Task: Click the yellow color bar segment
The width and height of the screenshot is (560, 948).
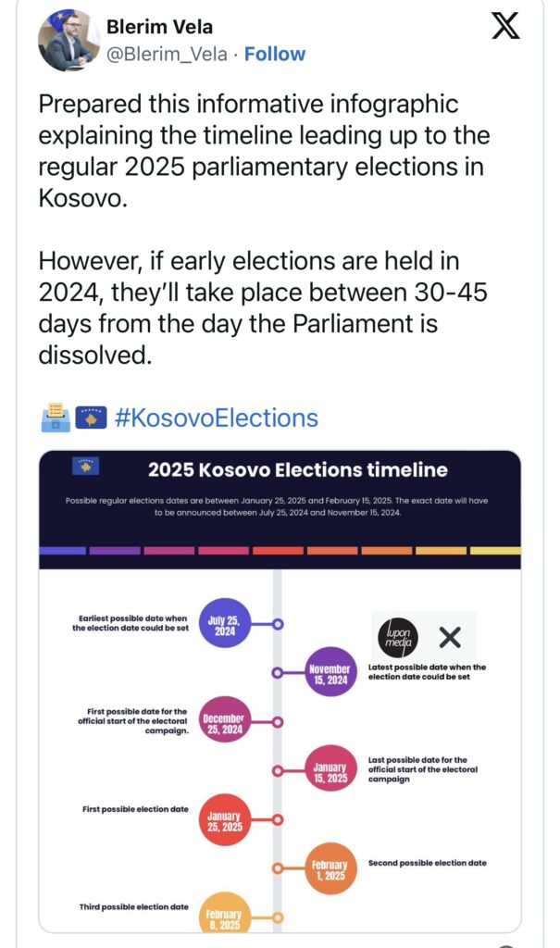Action: pos(495,551)
